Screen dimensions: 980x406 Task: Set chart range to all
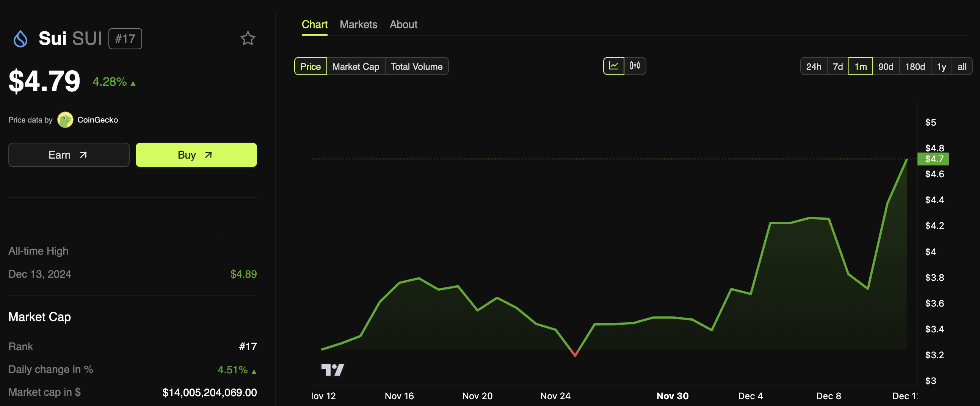pos(962,66)
